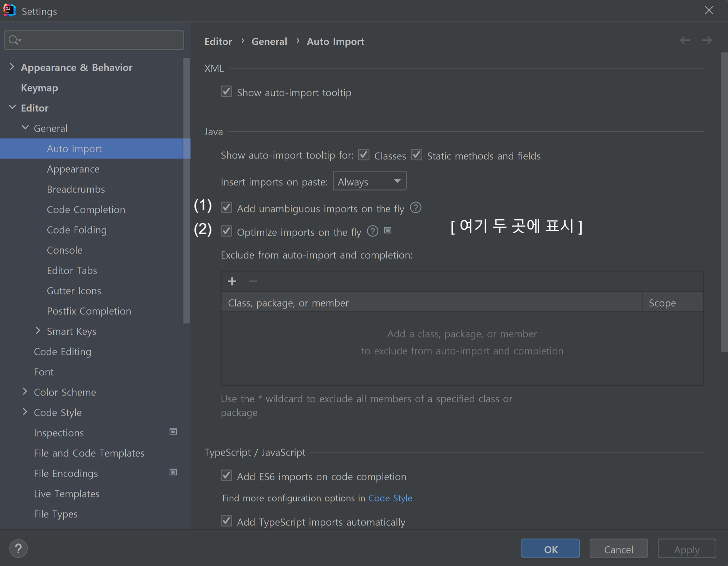Toggle Add ES6 imports on code completion
The width and height of the screenshot is (728, 566).
[x=226, y=475]
